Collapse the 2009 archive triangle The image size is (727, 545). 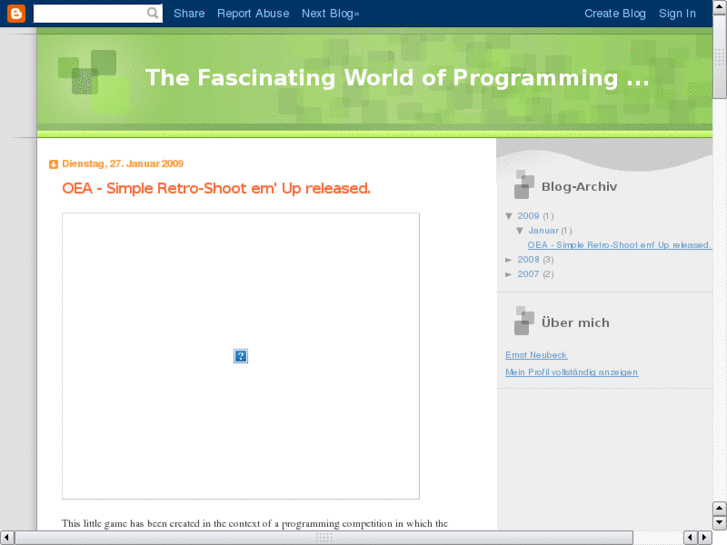click(x=509, y=216)
